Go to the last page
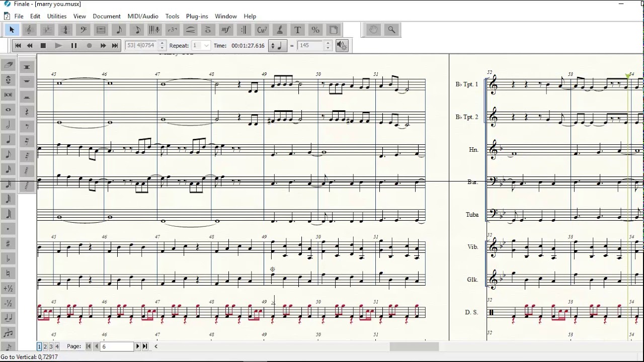This screenshot has height=362, width=644. pos(145,346)
